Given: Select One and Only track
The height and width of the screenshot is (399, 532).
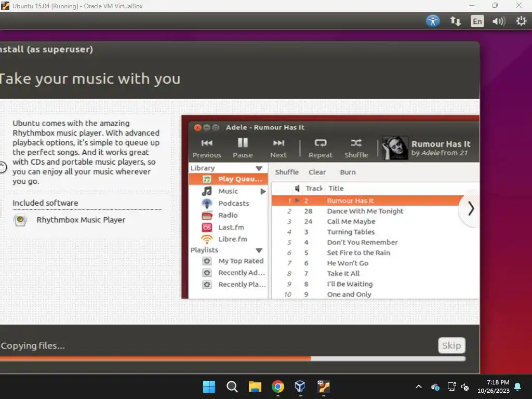Looking at the screenshot, I should point(375,294).
